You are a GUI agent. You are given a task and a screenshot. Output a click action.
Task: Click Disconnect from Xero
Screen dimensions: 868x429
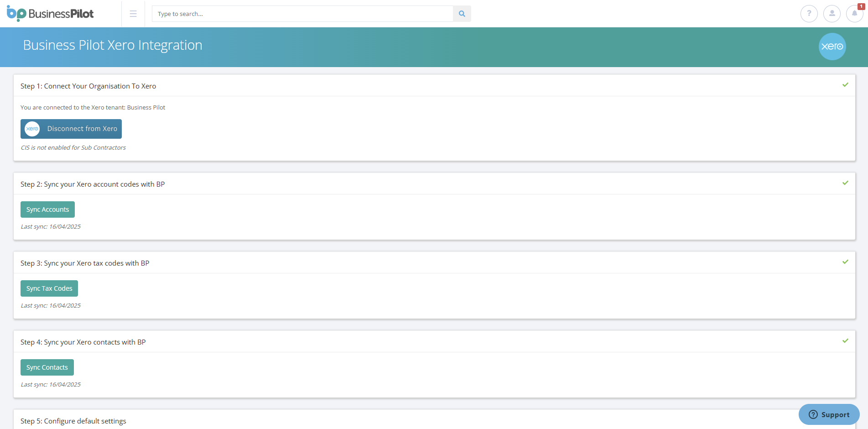[71, 129]
